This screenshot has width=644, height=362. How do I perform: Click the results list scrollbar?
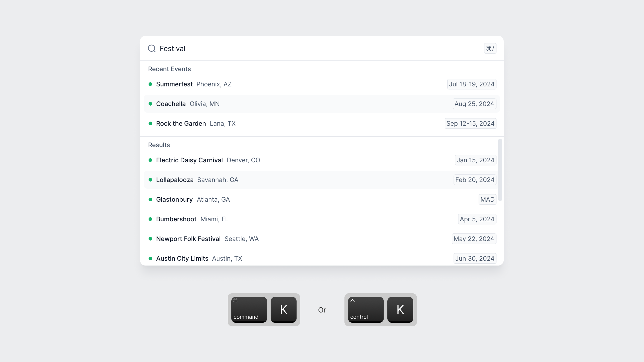tap(500, 170)
